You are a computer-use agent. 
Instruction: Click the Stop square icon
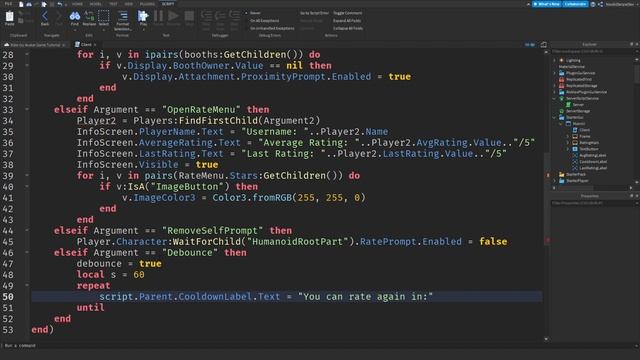[x=189, y=16]
